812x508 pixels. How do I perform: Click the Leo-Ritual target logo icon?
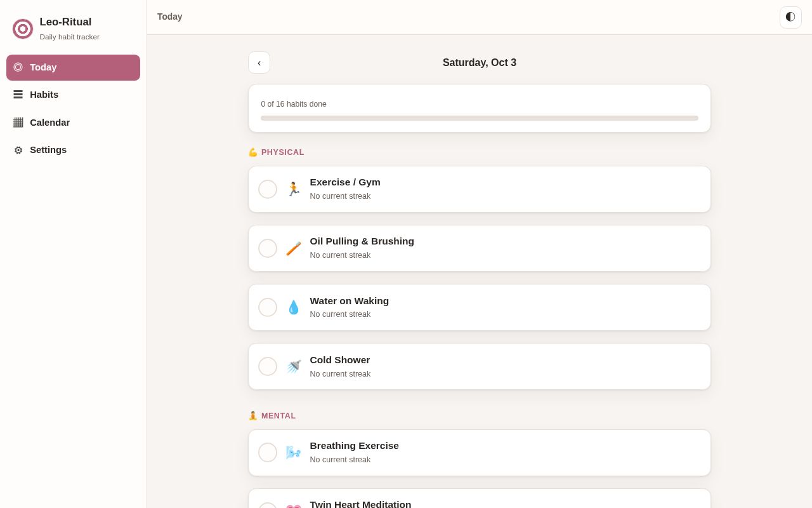tap(23, 29)
